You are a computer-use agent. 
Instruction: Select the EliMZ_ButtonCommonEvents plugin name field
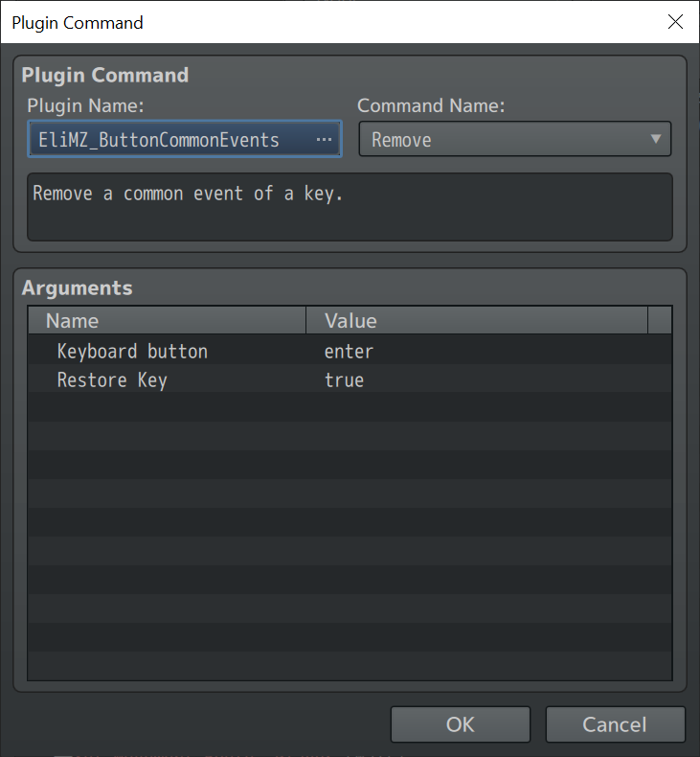[185, 139]
